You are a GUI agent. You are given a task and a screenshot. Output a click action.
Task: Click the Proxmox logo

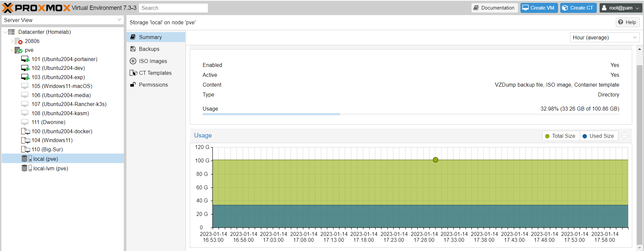tap(36, 8)
